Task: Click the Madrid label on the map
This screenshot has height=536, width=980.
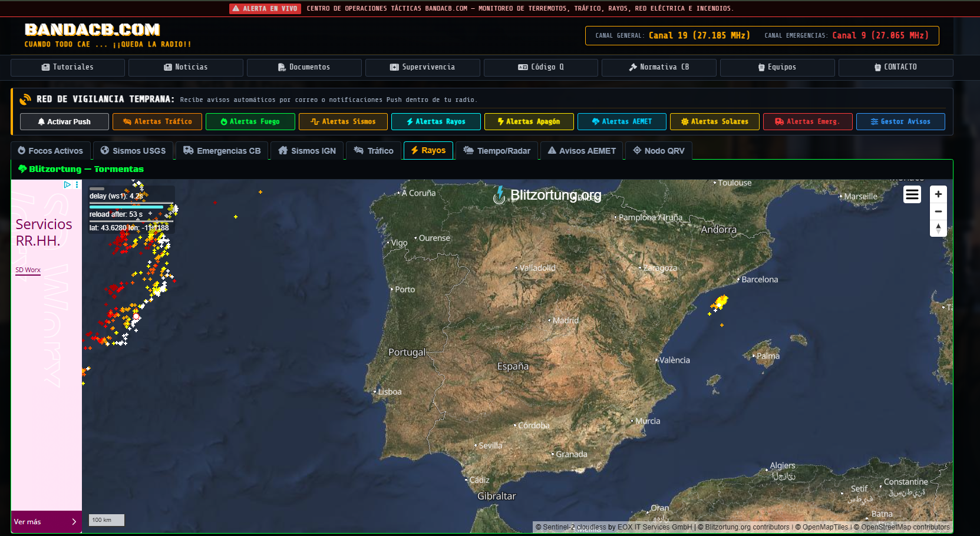Action: click(x=566, y=320)
